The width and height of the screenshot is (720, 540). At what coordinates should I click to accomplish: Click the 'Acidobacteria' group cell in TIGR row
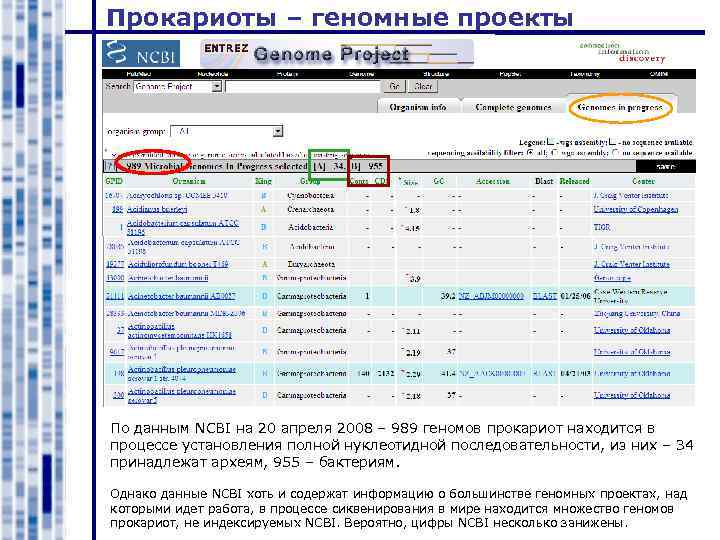pyautogui.click(x=311, y=227)
